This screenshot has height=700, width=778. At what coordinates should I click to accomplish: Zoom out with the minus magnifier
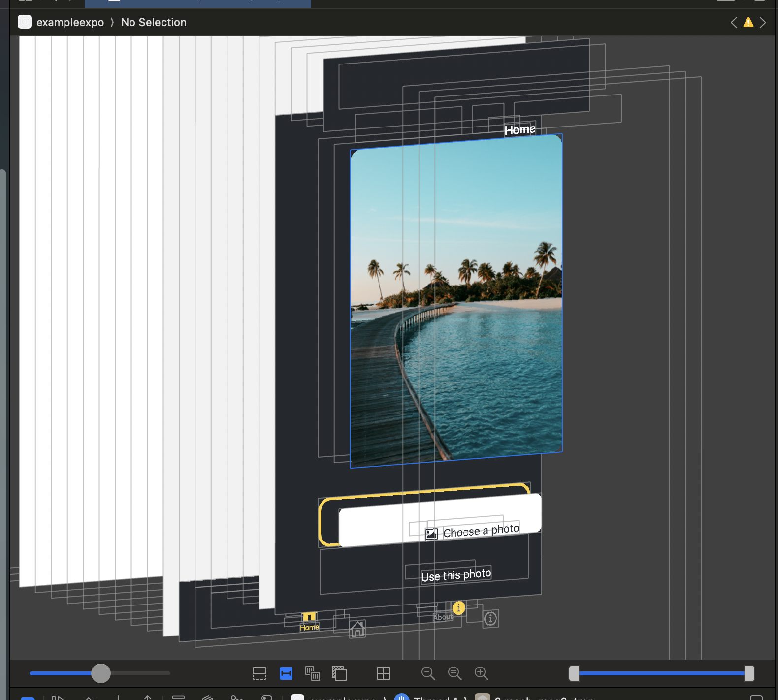[x=428, y=673]
